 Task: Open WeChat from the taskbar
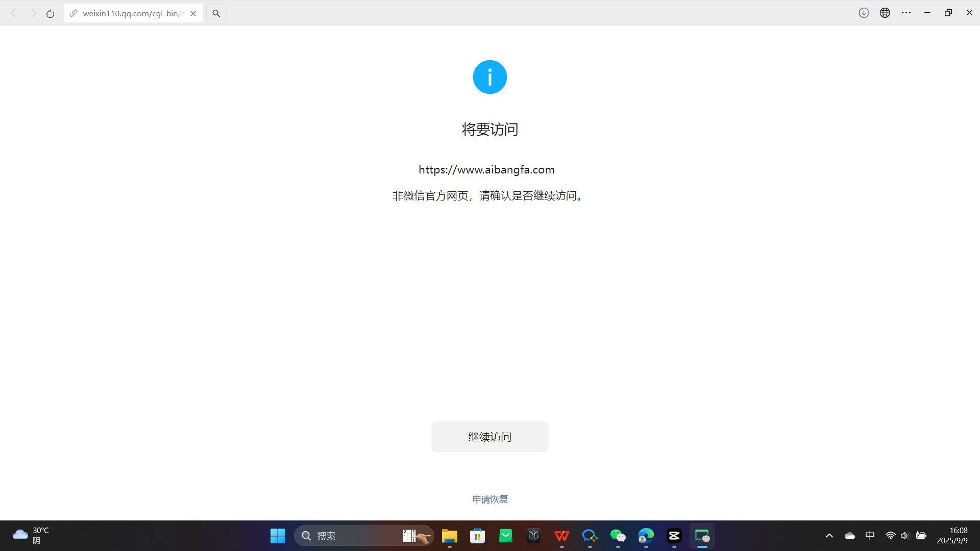(x=618, y=536)
